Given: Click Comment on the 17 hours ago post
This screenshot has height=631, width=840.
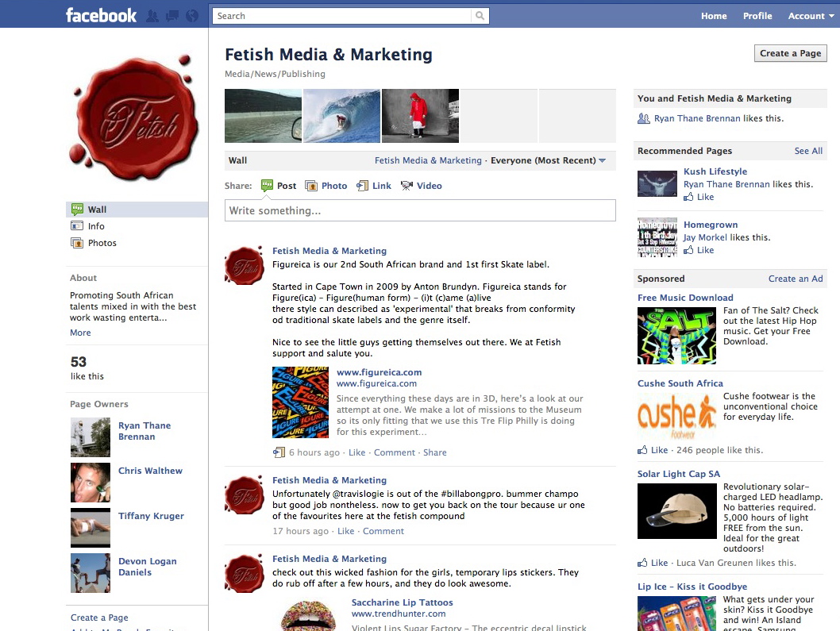Looking at the screenshot, I should (x=383, y=531).
